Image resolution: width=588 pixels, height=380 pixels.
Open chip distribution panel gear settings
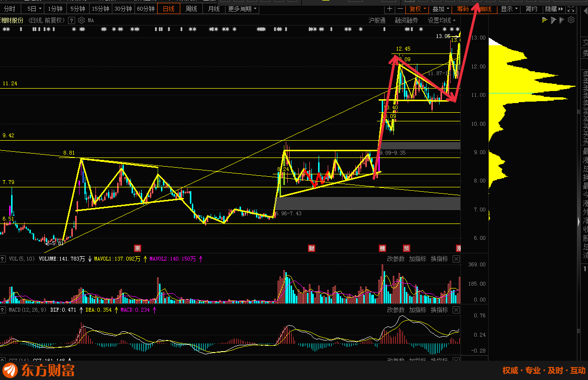point(571,20)
